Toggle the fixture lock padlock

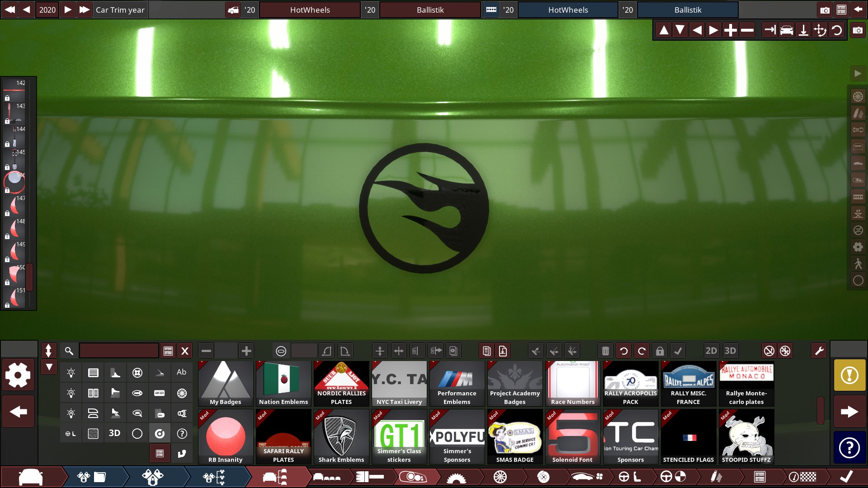(660, 351)
